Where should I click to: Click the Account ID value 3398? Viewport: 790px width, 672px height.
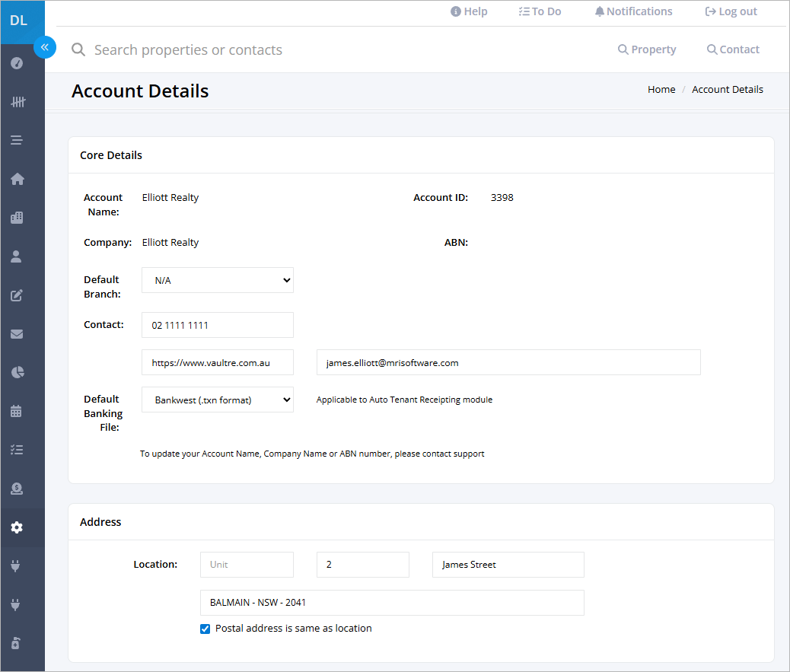502,197
